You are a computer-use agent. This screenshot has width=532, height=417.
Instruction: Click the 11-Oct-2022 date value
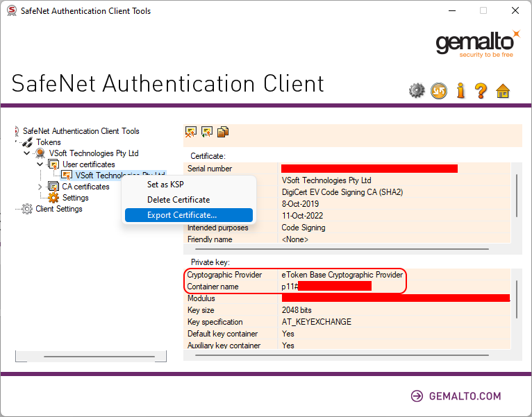click(x=302, y=216)
